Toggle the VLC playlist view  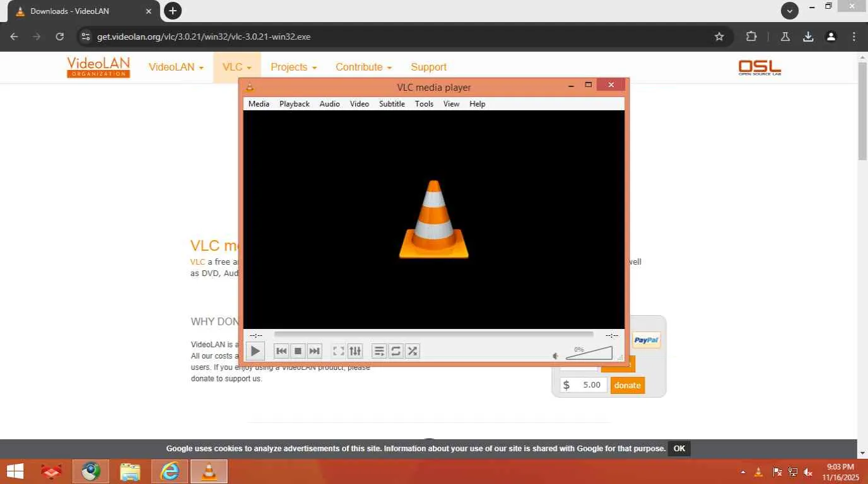click(379, 351)
